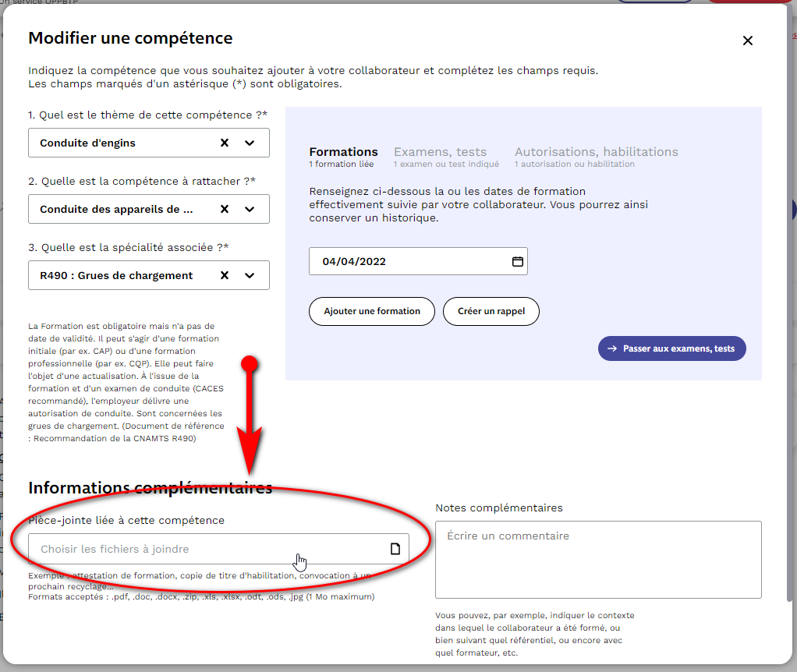Click the 'Ajouter une formation' button

(x=372, y=311)
